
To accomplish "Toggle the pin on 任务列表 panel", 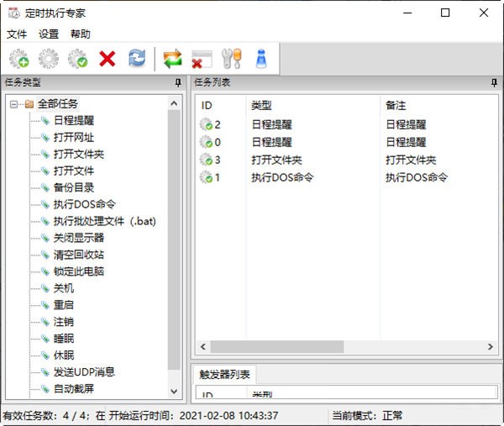I will pos(495,82).
